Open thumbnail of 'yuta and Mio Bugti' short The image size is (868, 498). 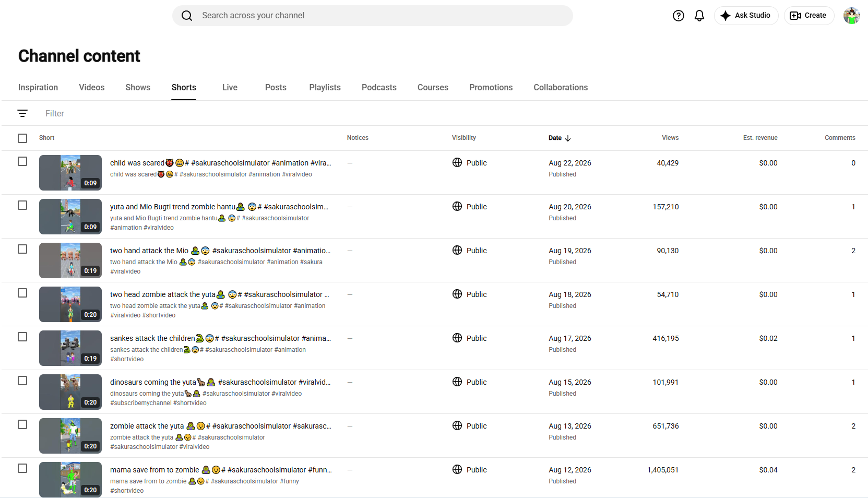(x=70, y=217)
